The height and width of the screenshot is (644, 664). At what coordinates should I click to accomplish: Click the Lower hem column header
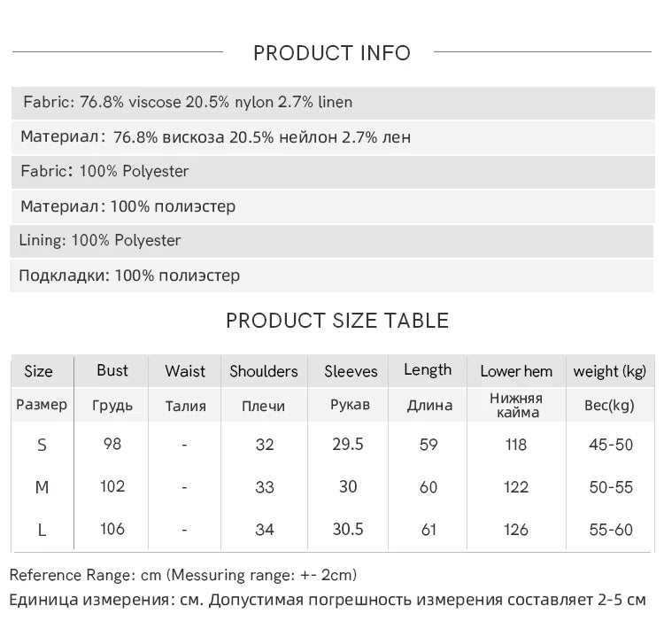[516, 371]
